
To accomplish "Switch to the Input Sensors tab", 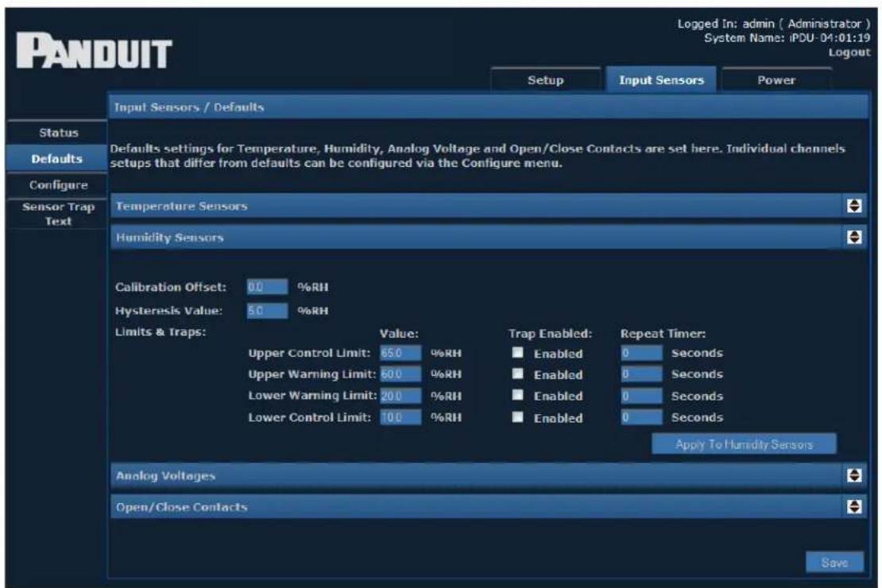I will coord(661,80).
